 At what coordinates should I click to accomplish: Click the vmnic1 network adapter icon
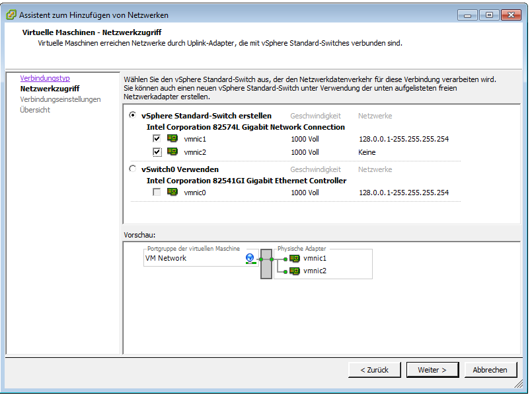click(172, 138)
